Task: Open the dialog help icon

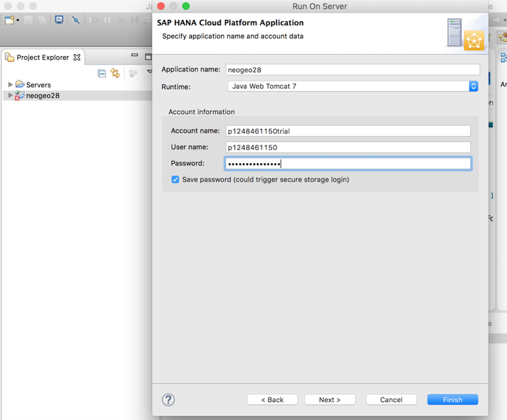Action: 168,400
